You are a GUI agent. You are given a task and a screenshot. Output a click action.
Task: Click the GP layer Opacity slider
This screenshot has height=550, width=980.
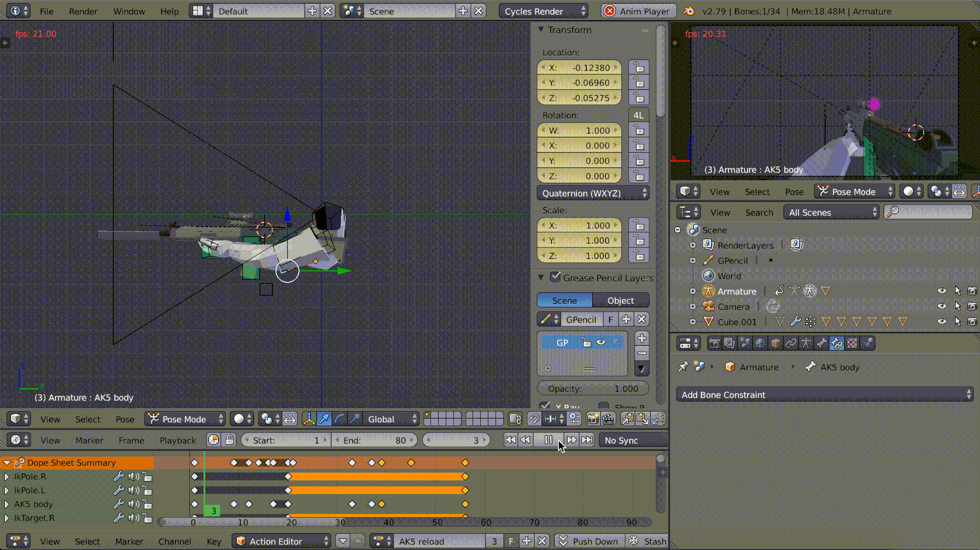pyautogui.click(x=593, y=389)
